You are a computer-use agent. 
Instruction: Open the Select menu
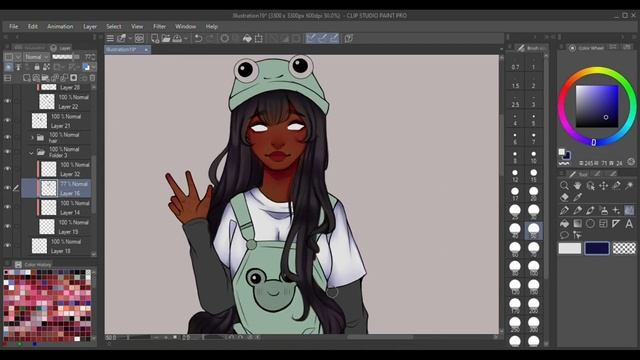(113, 27)
